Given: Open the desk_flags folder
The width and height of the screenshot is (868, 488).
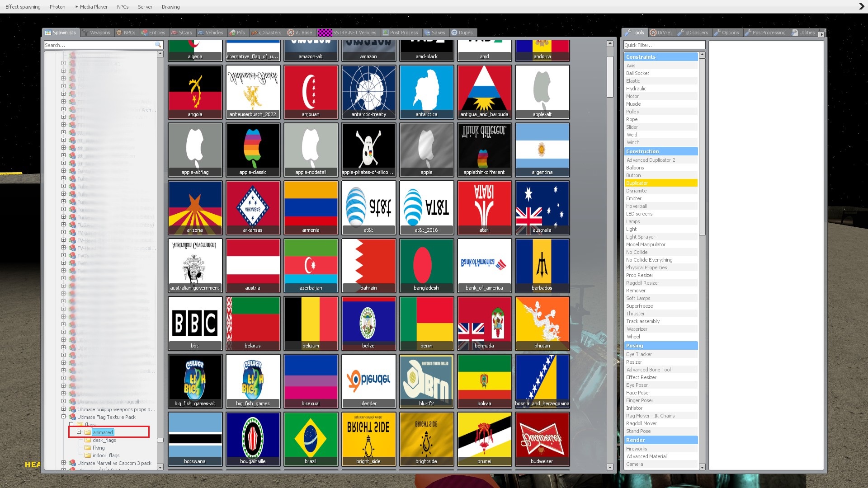Looking at the screenshot, I should point(104,440).
